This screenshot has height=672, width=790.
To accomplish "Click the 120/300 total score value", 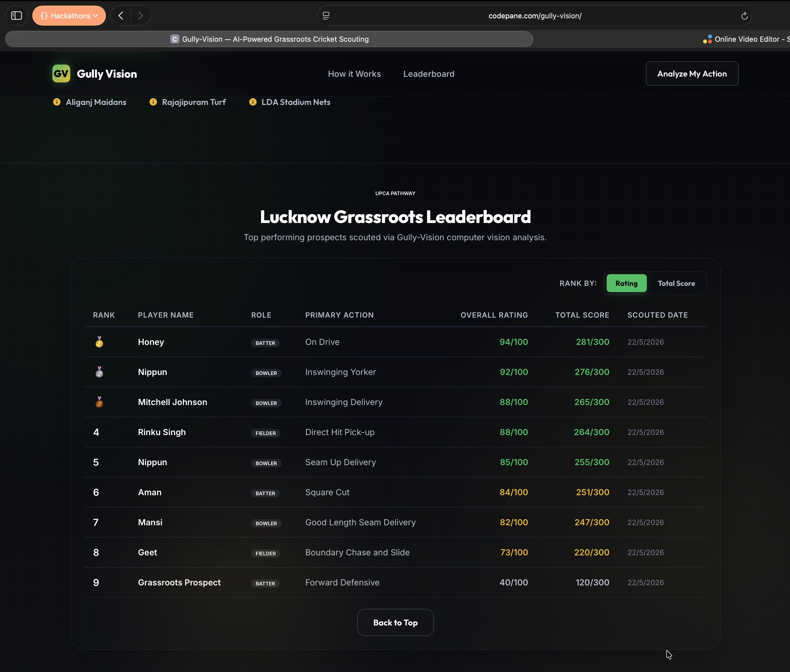I will point(592,582).
